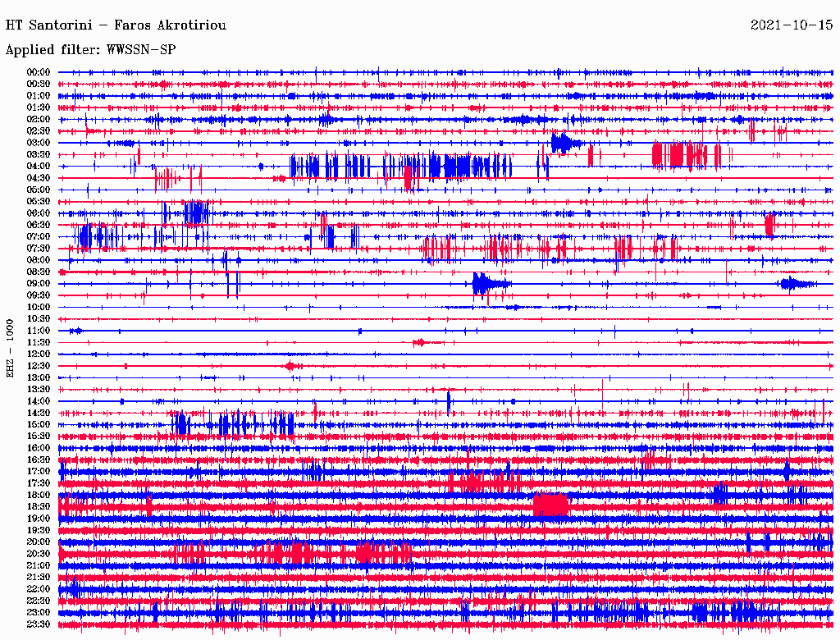Select the 10:30 time label
840x640 pixels.
39,319
